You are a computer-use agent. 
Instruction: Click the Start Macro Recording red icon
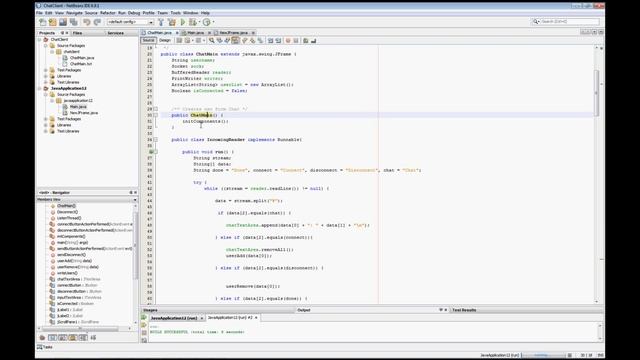288,40
